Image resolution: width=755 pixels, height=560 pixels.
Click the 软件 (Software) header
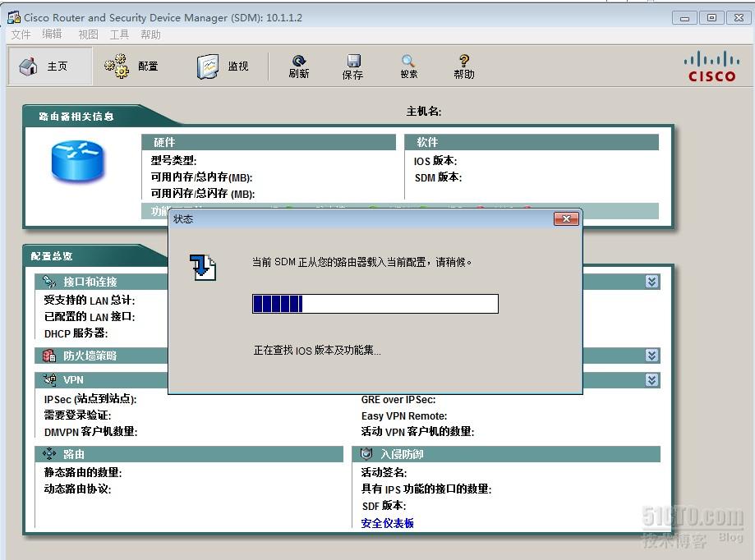pos(532,142)
